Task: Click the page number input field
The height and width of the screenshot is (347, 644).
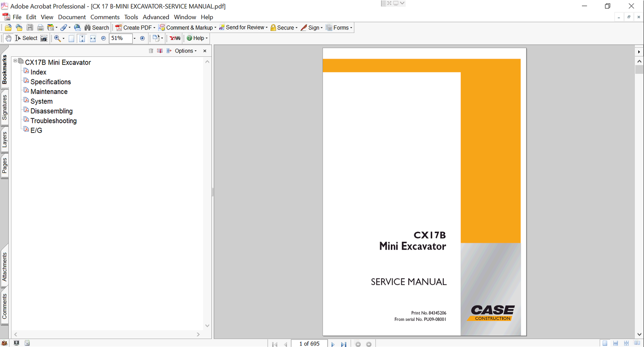Action: pyautogui.click(x=309, y=343)
